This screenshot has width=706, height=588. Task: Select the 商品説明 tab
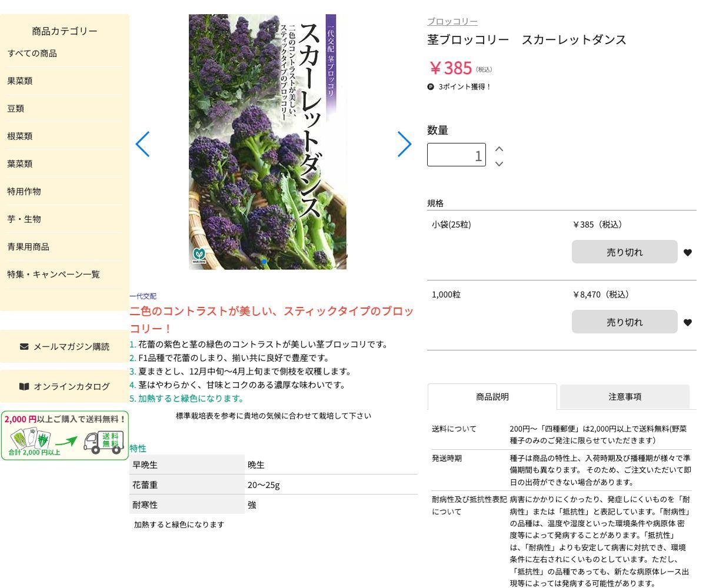pos(492,397)
